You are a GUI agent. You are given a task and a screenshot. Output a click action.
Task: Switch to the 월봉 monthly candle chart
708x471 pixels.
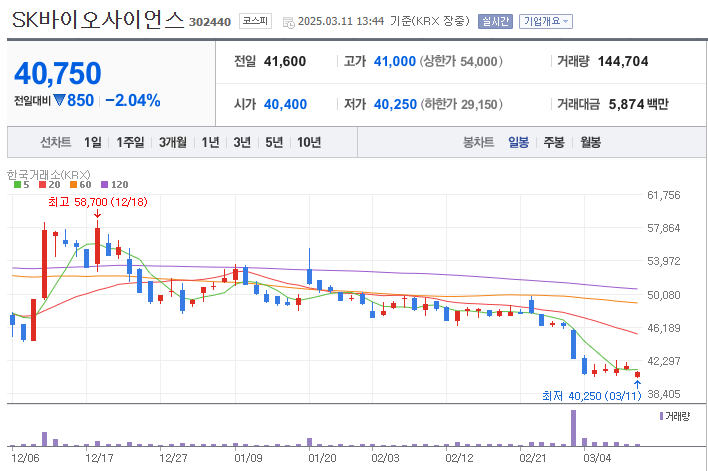(x=591, y=142)
